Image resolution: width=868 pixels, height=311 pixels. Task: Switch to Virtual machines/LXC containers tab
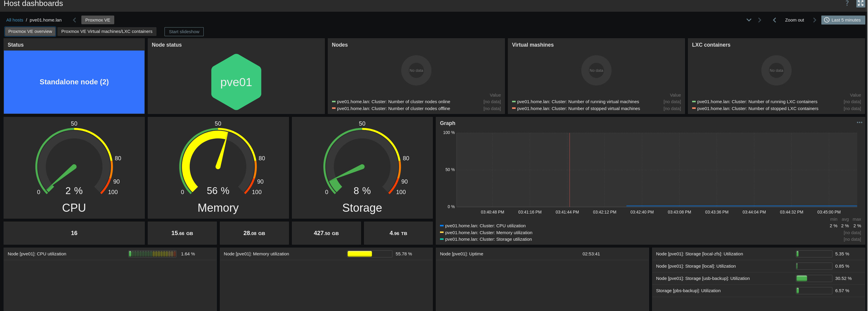point(107,31)
